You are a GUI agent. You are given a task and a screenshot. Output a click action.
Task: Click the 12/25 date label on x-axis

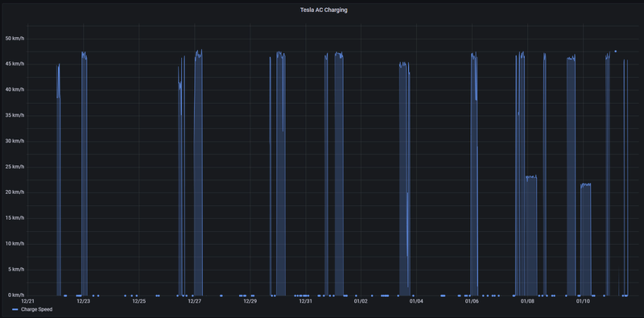tap(138, 301)
